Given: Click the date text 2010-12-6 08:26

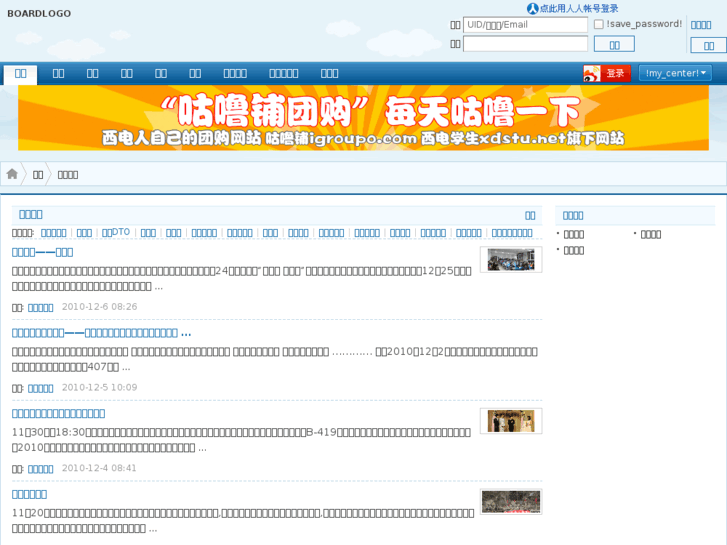Looking at the screenshot, I should [99, 307].
